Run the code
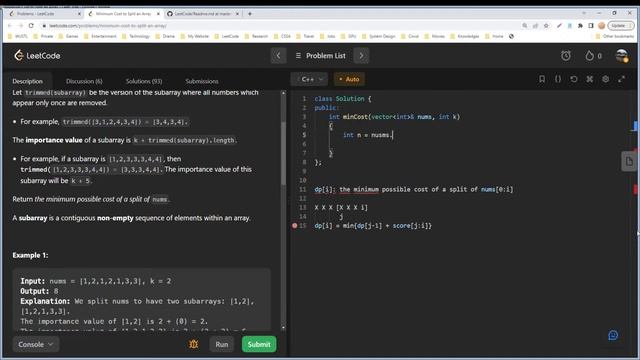Image resolution: width=640 pixels, height=360 pixels. pyautogui.click(x=222, y=344)
